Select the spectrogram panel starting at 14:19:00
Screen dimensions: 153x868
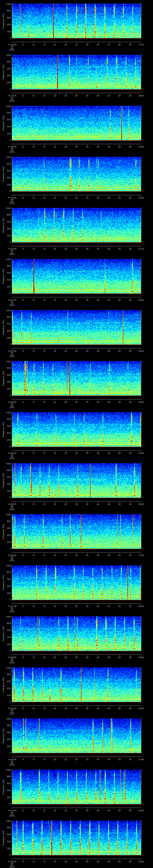click(x=76, y=174)
